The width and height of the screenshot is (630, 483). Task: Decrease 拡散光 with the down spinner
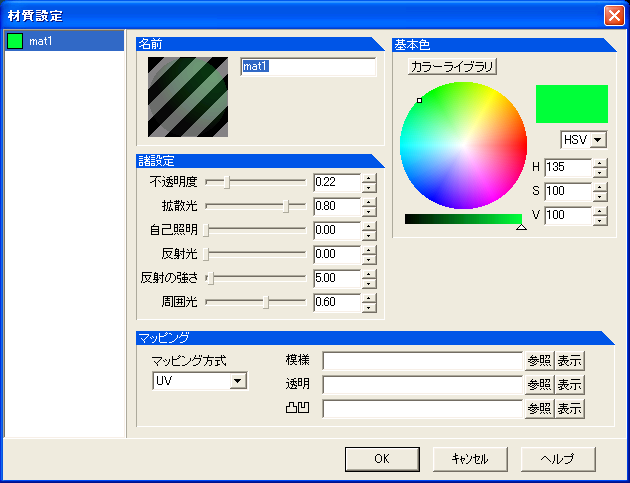tap(369, 211)
